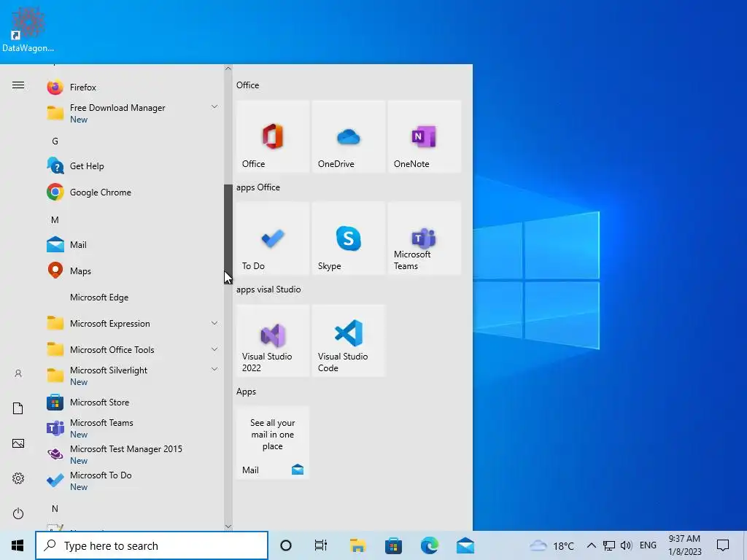Screen dimensions: 747x560
Task: Open the Maps app
Action: [x=132, y=271]
